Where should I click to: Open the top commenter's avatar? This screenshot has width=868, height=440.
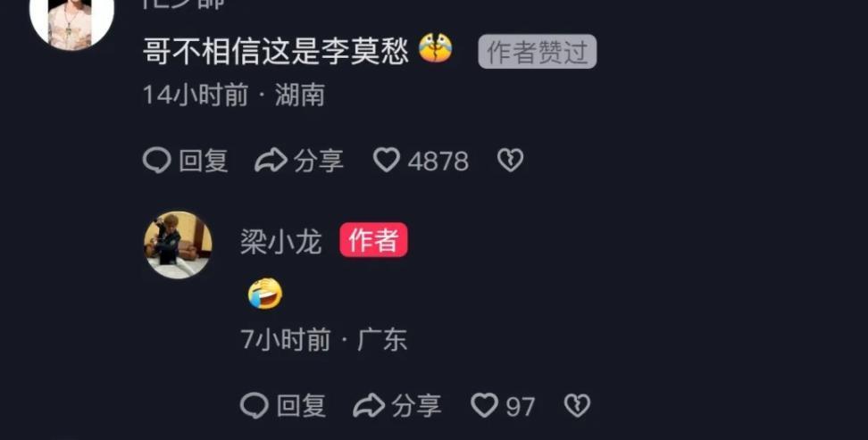72,21
